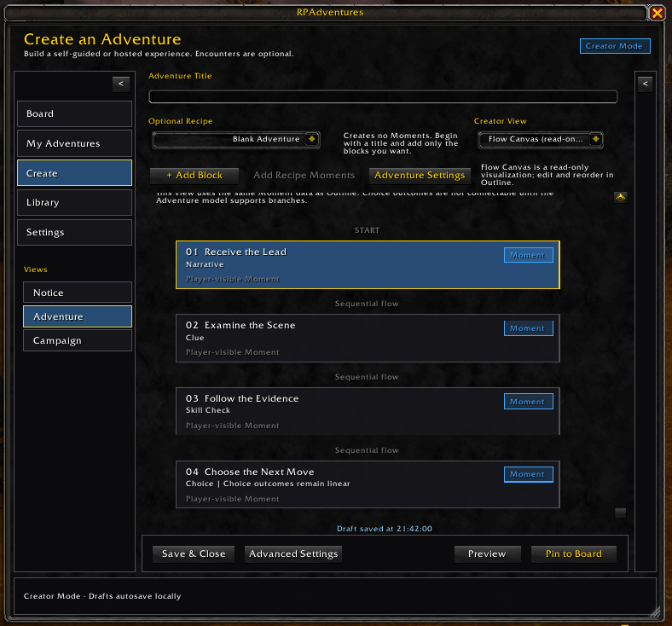672x626 pixels.
Task: Switch to the Campaign view
Action: click(x=78, y=340)
